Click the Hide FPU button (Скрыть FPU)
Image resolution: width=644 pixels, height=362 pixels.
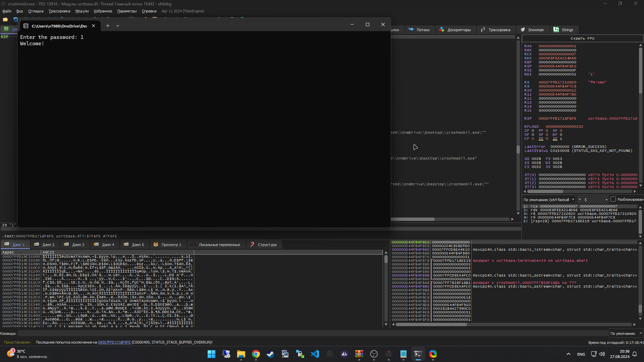click(582, 38)
